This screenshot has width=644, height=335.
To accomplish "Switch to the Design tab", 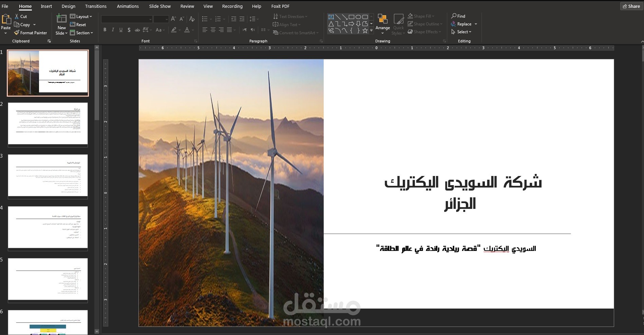I will click(69, 6).
